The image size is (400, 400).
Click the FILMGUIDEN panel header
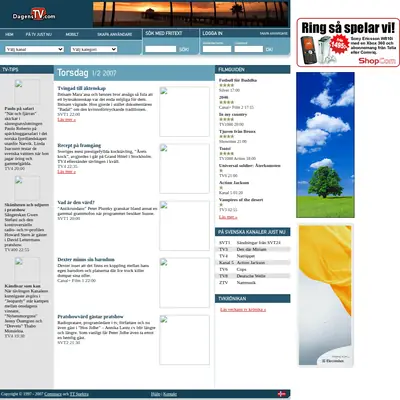point(253,69)
